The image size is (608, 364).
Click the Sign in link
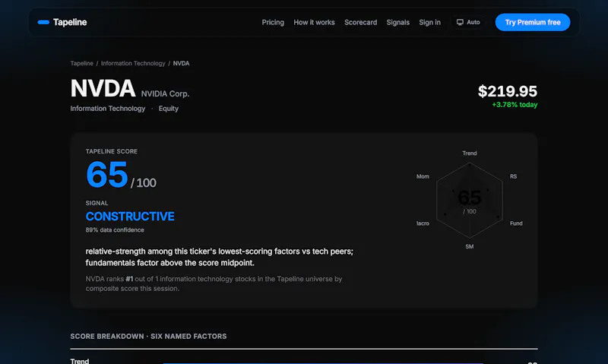point(429,23)
